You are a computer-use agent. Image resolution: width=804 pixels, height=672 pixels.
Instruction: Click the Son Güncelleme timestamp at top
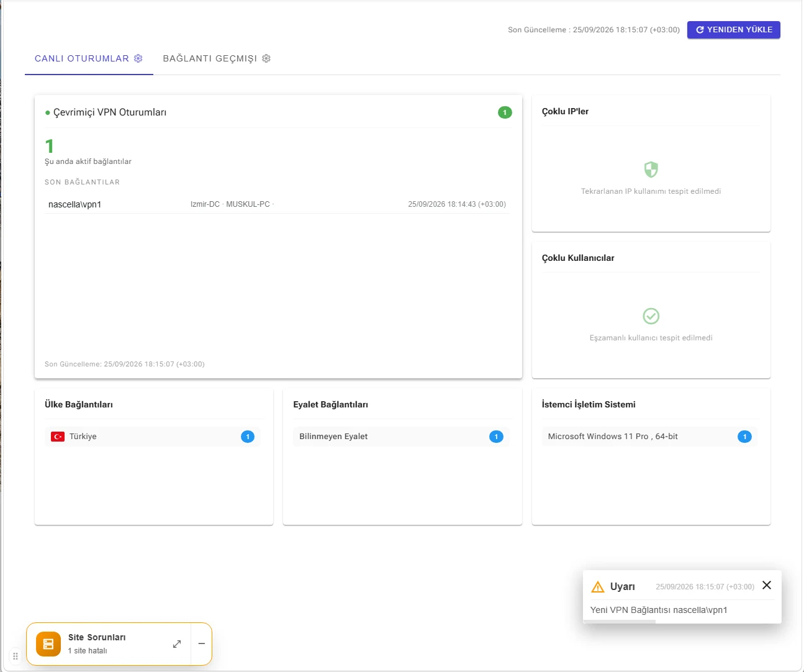pyautogui.click(x=594, y=30)
